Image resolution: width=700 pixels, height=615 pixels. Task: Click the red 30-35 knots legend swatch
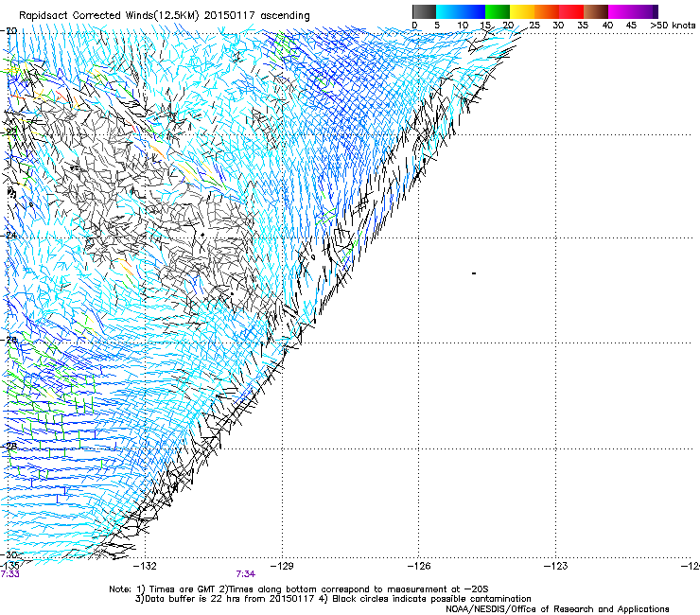(571, 11)
